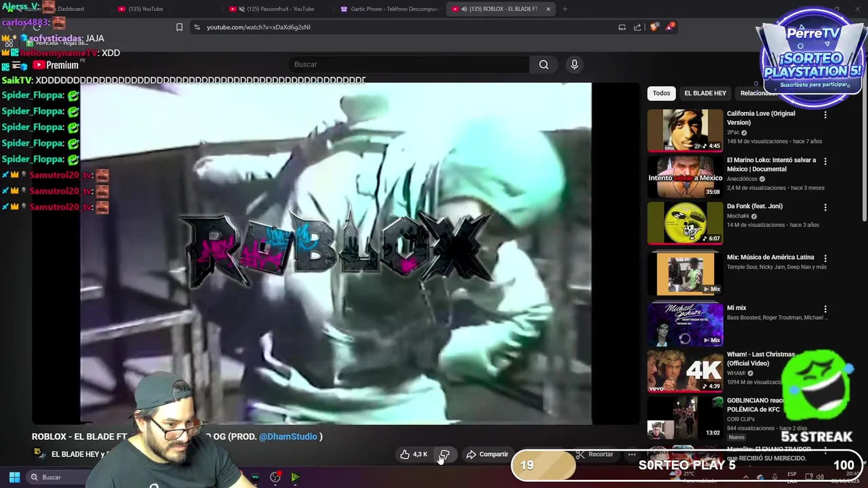Open options menu for Mi mix
This screenshot has width=868, height=488.
click(825, 309)
